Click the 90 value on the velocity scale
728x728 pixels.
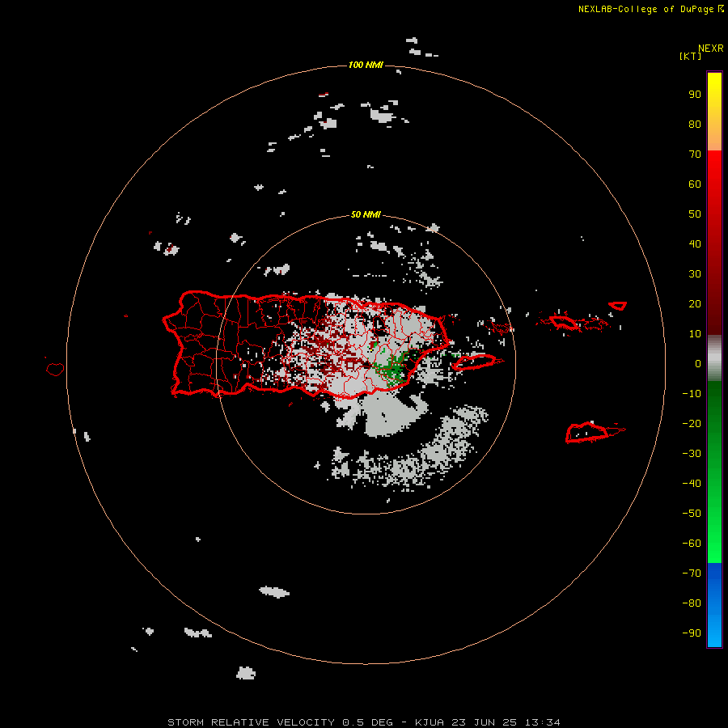click(x=695, y=95)
